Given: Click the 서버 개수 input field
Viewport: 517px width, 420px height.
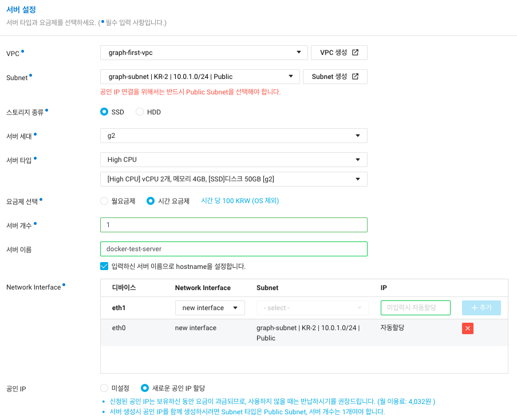Looking at the screenshot, I should pyautogui.click(x=234, y=225).
